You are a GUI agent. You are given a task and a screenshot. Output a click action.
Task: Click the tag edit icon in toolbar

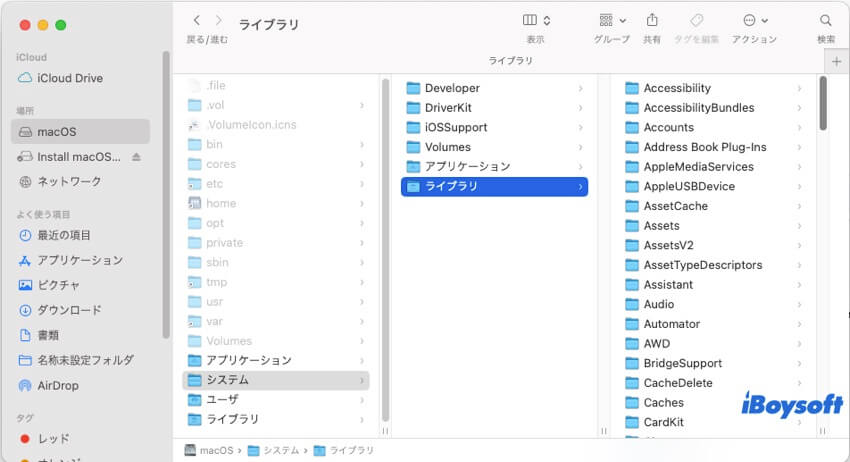click(697, 21)
